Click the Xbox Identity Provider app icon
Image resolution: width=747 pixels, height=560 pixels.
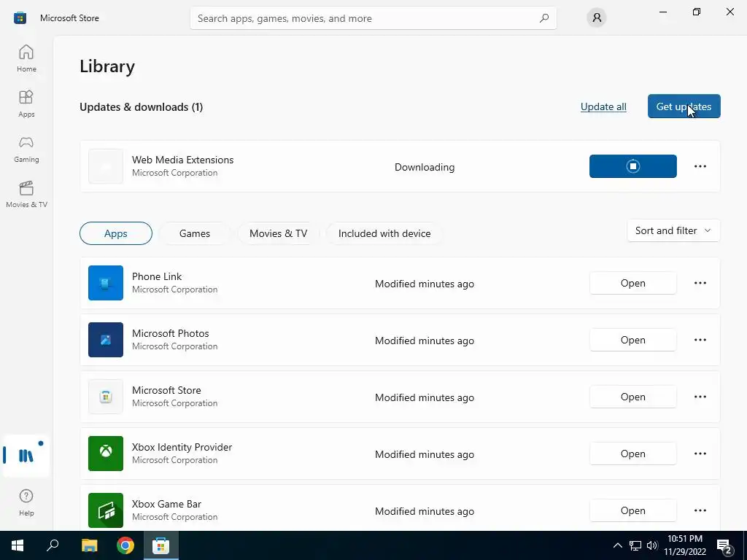[106, 454]
